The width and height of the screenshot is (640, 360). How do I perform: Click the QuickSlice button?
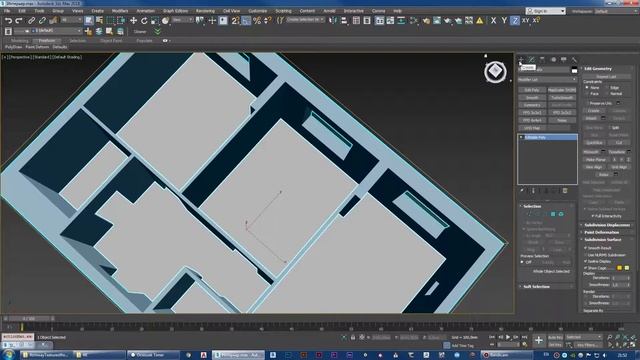(x=594, y=142)
